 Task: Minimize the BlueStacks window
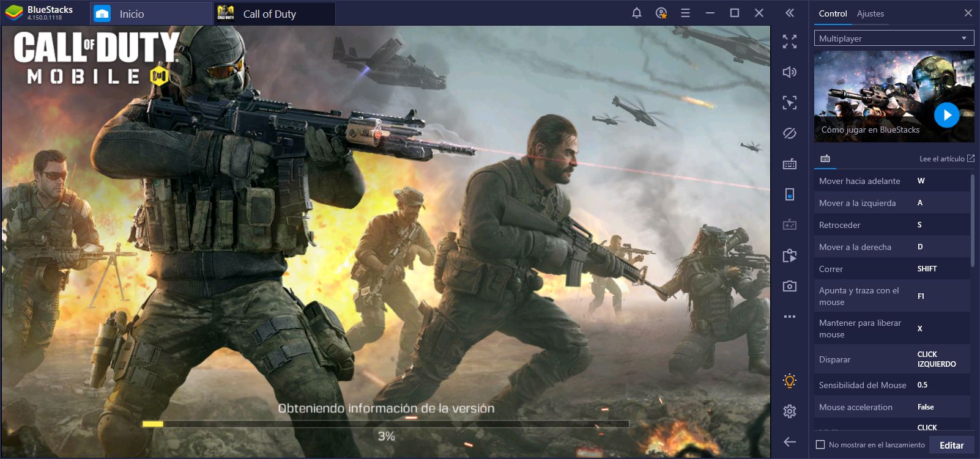pyautogui.click(x=710, y=13)
